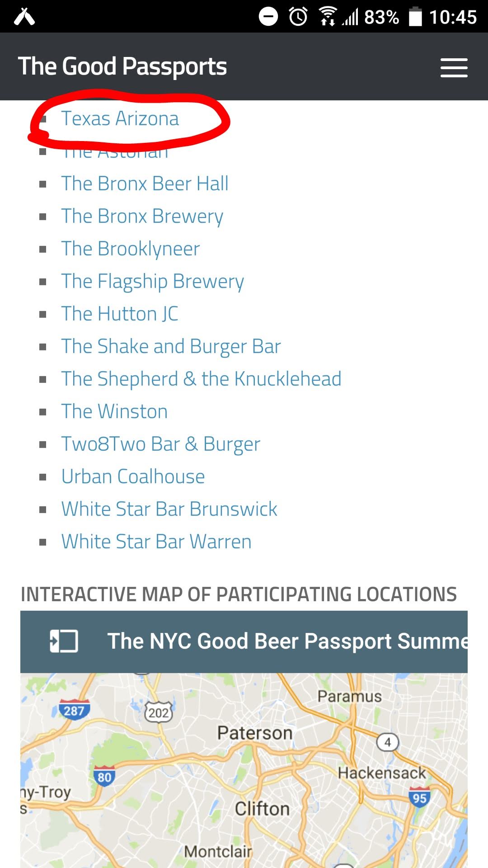Tap the battery status icon
The width and height of the screenshot is (488, 868).
tap(415, 17)
